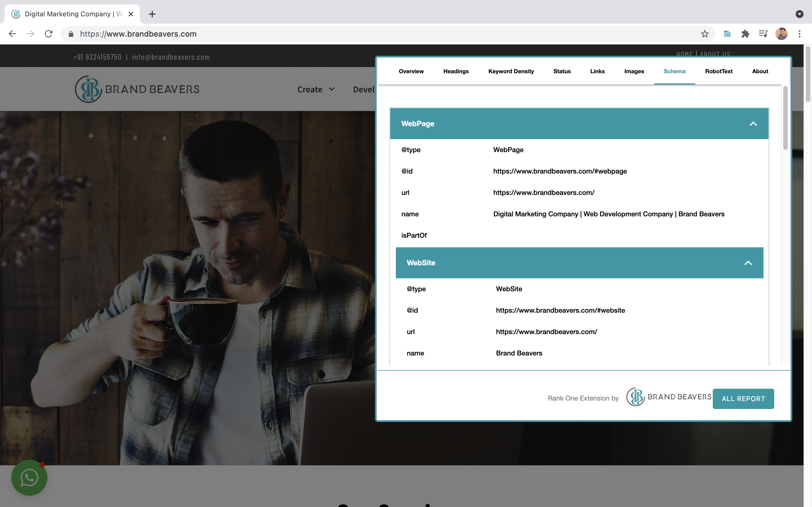Bookmark the page using the star icon
Image resolution: width=812 pixels, height=507 pixels.
[x=704, y=34]
